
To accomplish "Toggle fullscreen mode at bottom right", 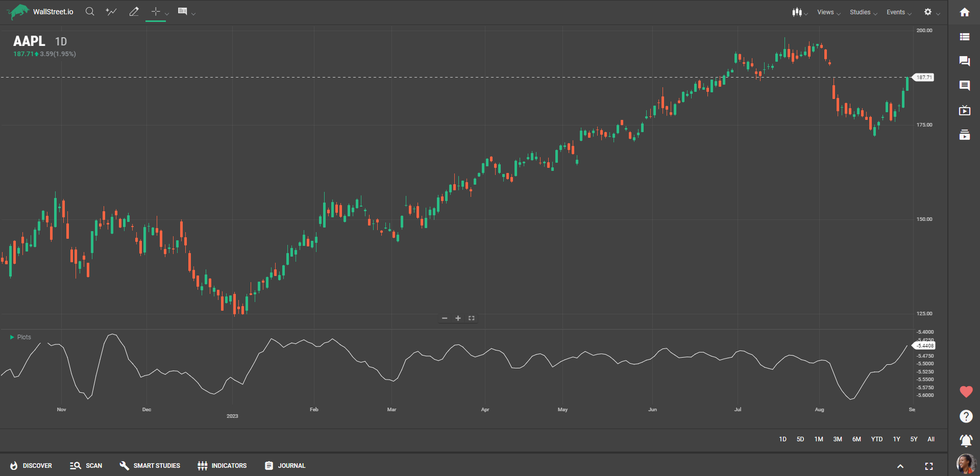I will tap(928, 466).
